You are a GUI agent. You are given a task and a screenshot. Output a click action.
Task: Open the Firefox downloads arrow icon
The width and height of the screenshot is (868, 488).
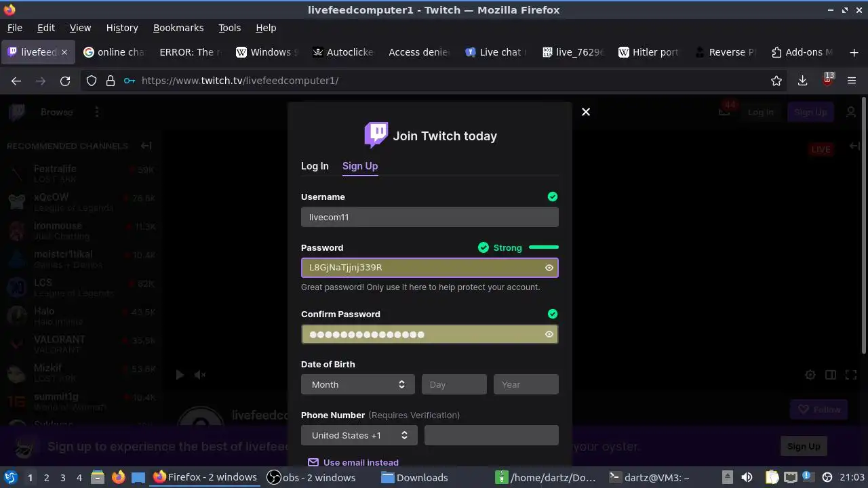click(x=802, y=81)
